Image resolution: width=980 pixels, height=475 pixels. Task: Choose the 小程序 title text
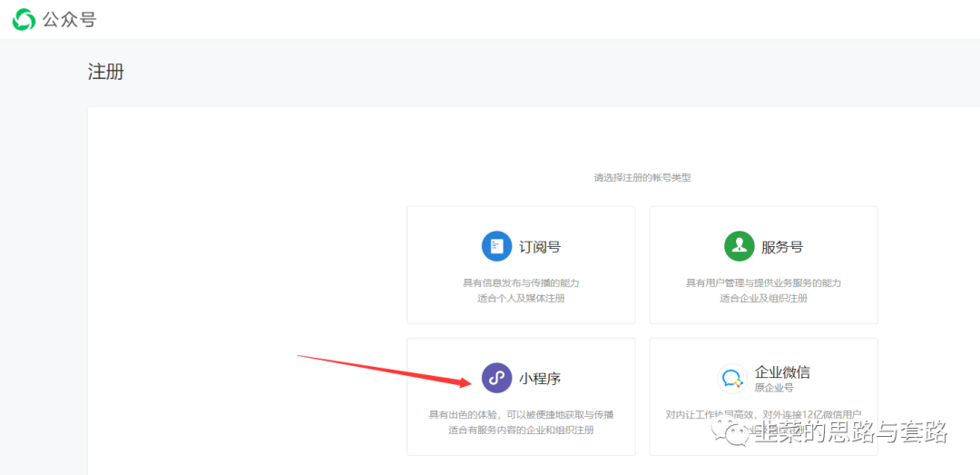pos(539,379)
